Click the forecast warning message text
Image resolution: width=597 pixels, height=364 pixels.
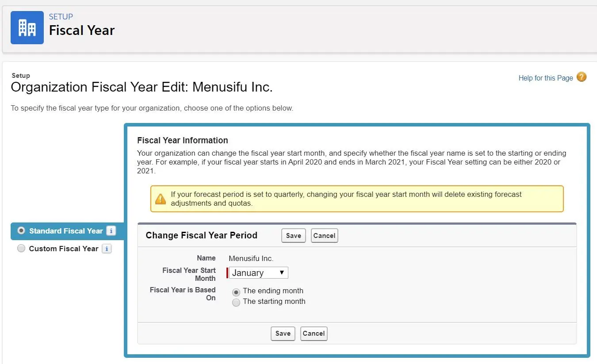click(346, 199)
